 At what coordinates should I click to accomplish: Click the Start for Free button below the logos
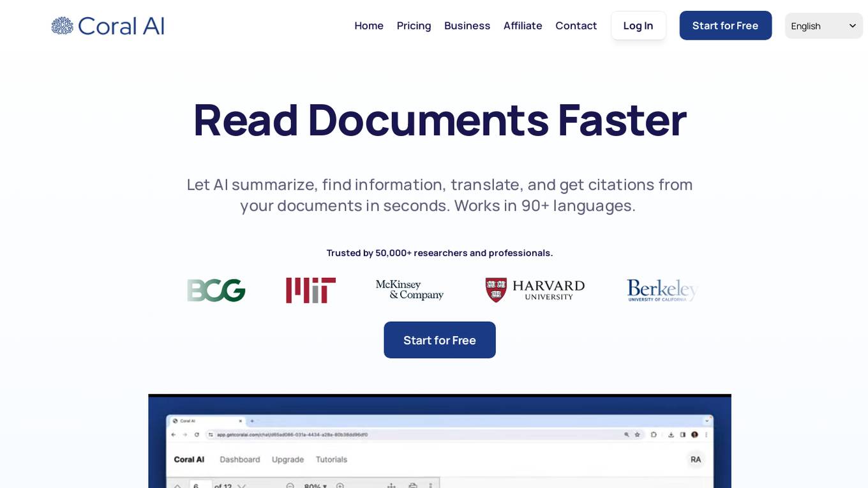click(440, 340)
